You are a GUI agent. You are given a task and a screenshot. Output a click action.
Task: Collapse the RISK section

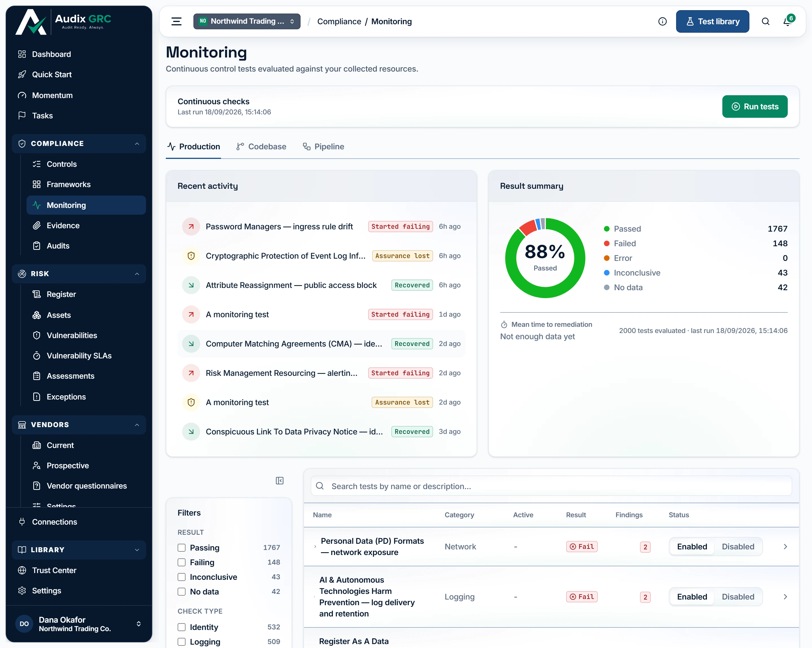pyautogui.click(x=79, y=274)
